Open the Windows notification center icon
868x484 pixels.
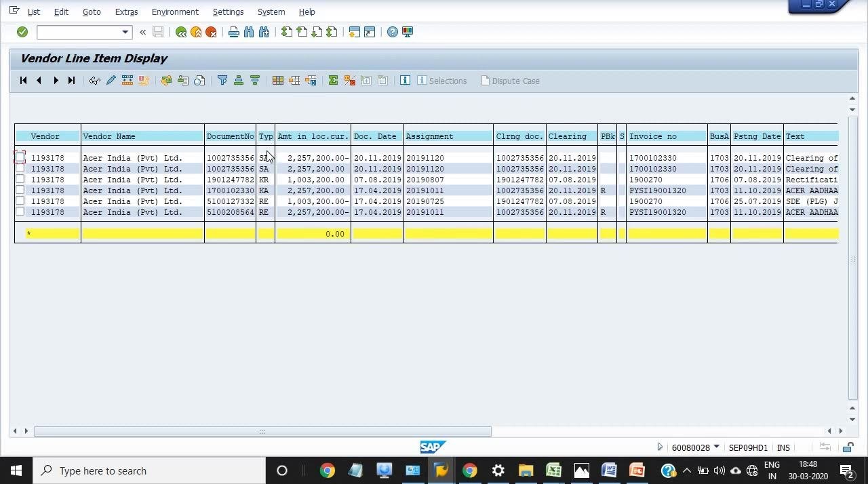pyautogui.click(x=847, y=470)
